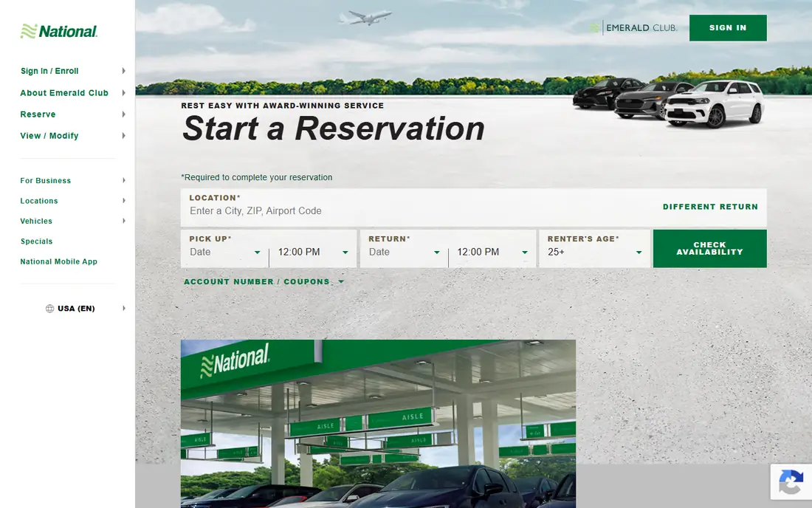Open the Vehicles menu item
The image size is (812, 508).
point(36,221)
